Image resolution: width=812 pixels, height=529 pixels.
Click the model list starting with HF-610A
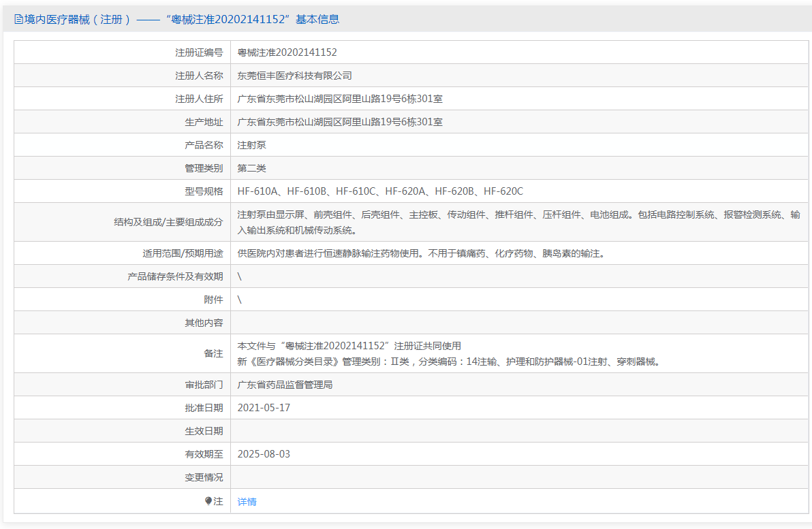(x=379, y=191)
